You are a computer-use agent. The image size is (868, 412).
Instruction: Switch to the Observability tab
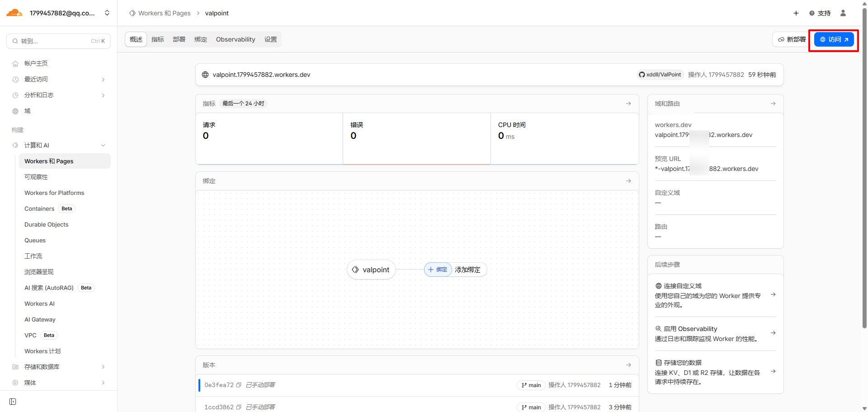236,39
